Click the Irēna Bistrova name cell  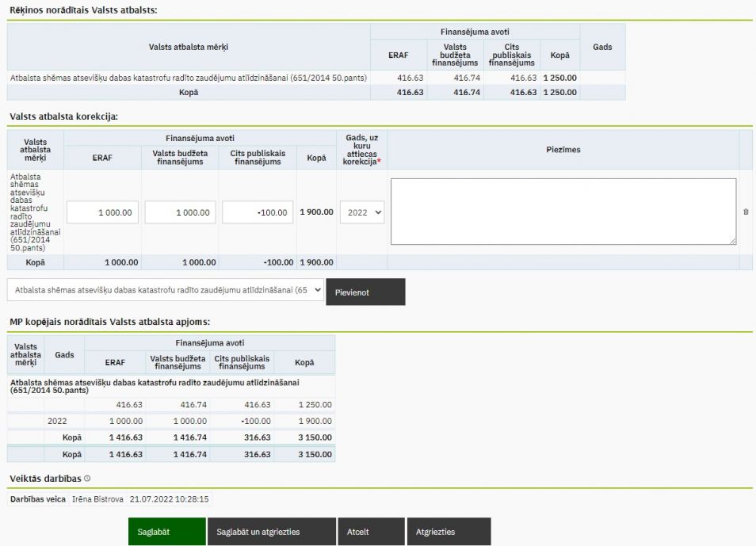97,499
